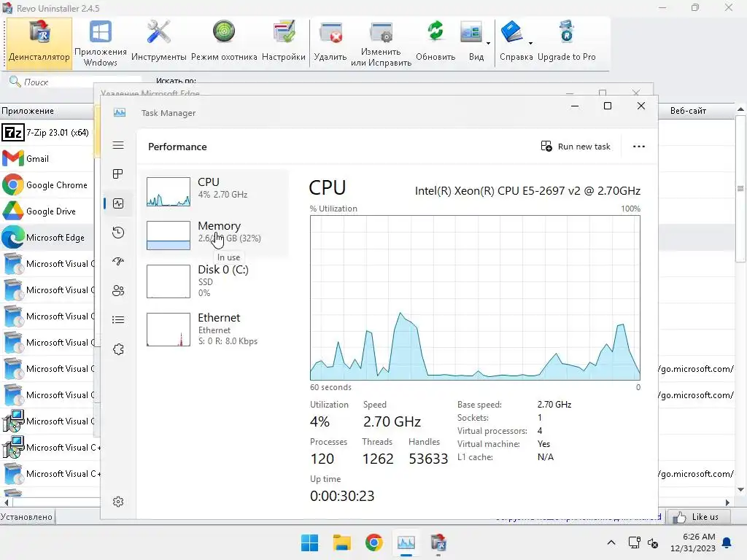Viewport: 747px width, 560px height.
Task: Open File Explorer from taskbar
Action: 341,542
